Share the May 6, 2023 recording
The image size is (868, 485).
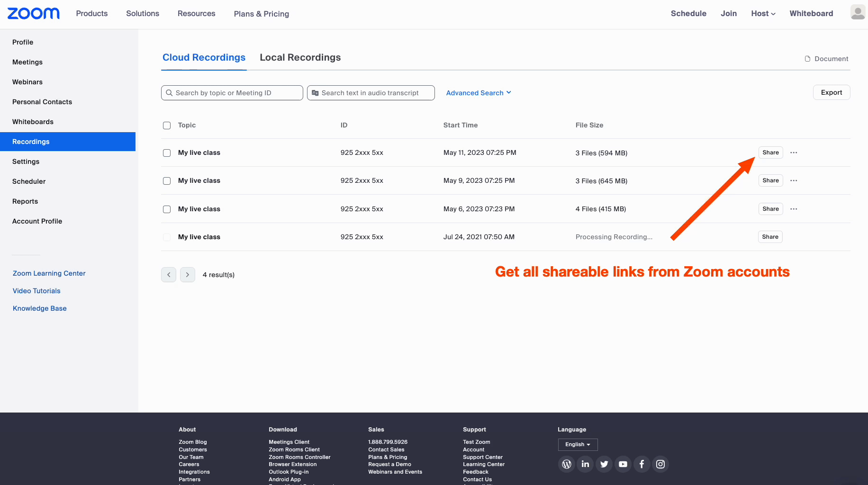771,209
